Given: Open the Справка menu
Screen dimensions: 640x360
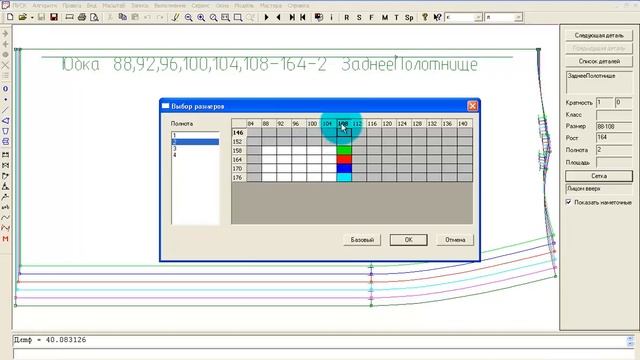Looking at the screenshot, I should 298,6.
